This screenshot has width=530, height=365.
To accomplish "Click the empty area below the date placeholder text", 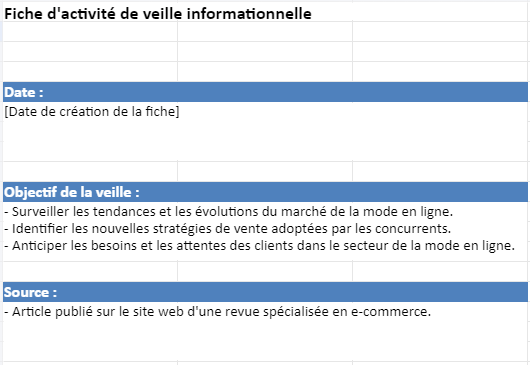I will pos(265,140).
